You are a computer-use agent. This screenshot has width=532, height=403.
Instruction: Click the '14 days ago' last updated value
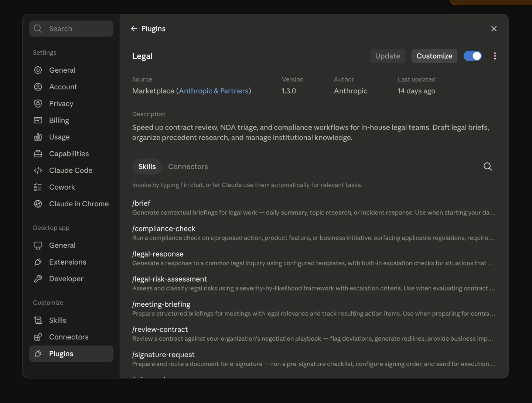416,91
